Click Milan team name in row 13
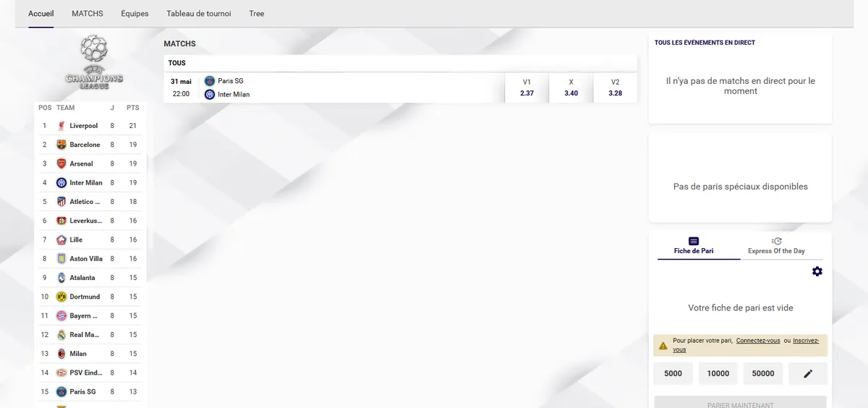This screenshot has height=408, width=868. 78,354
